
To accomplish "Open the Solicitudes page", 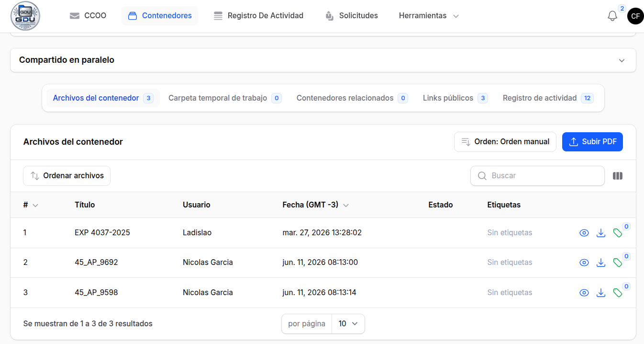I will (352, 16).
